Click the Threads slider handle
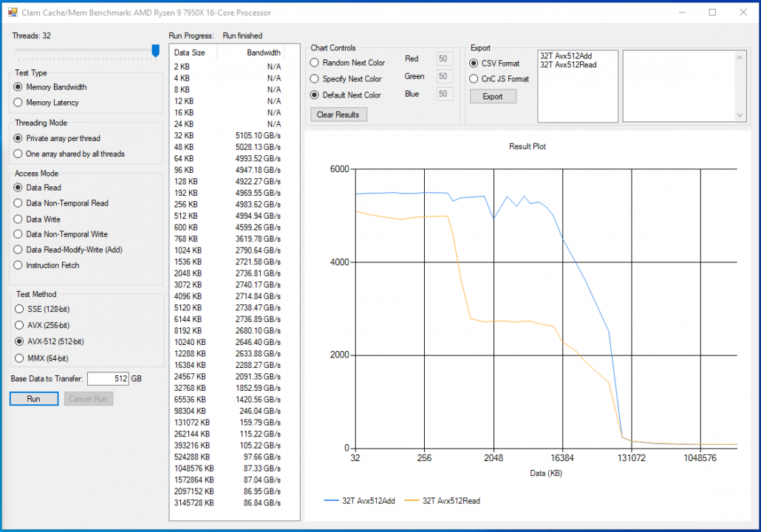Image resolution: width=761 pixels, height=532 pixels. (155, 50)
